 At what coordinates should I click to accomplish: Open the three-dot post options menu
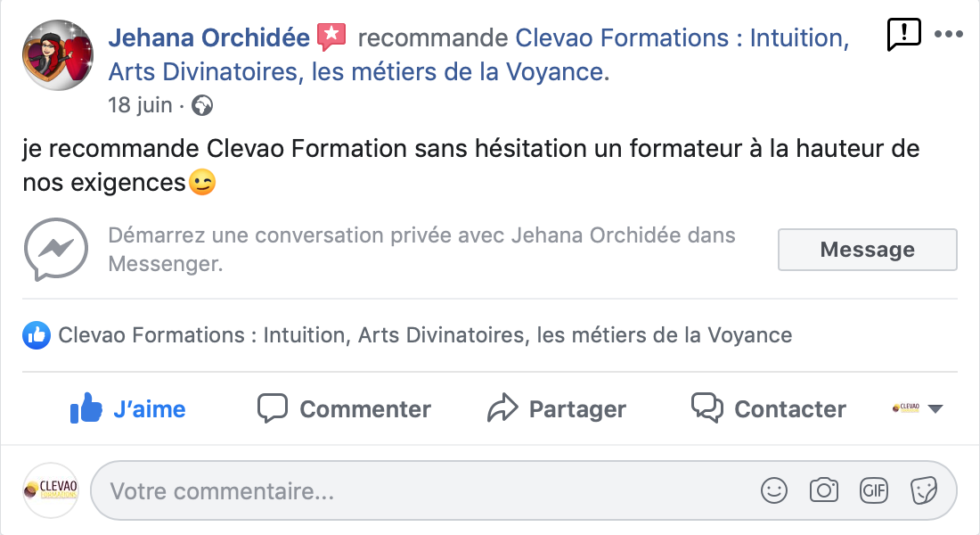pyautogui.click(x=948, y=34)
